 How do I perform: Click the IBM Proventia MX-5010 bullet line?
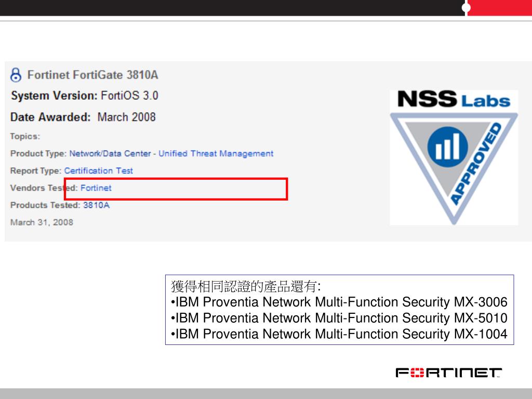(x=339, y=318)
